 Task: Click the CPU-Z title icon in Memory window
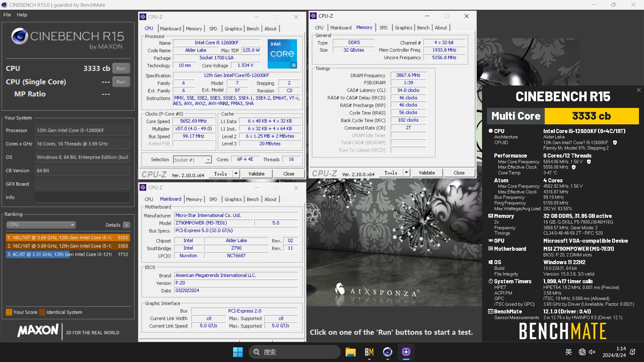(313, 16)
